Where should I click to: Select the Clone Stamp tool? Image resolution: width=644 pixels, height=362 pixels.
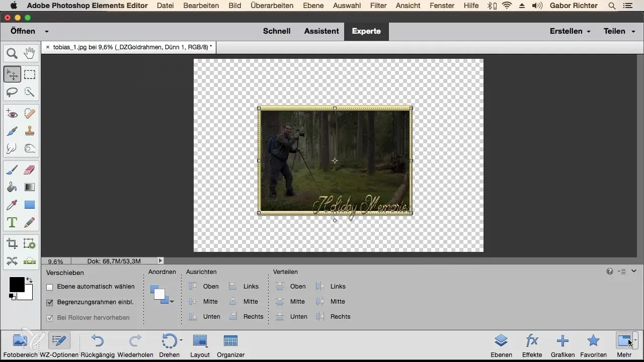click(30, 131)
